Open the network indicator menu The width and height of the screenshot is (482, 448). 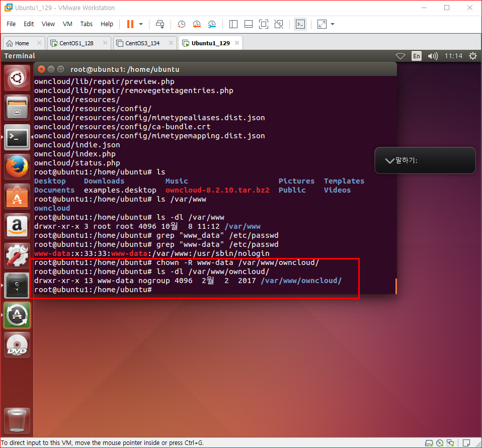[x=400, y=56]
